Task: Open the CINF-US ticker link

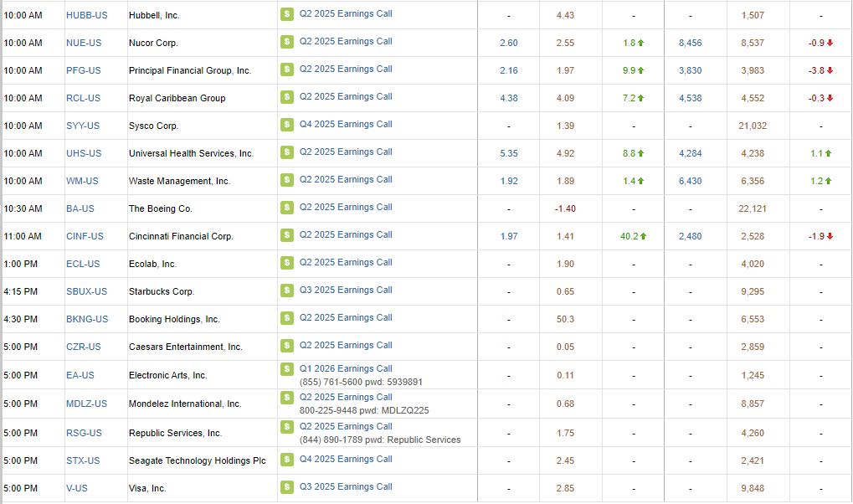Action: 85,236
